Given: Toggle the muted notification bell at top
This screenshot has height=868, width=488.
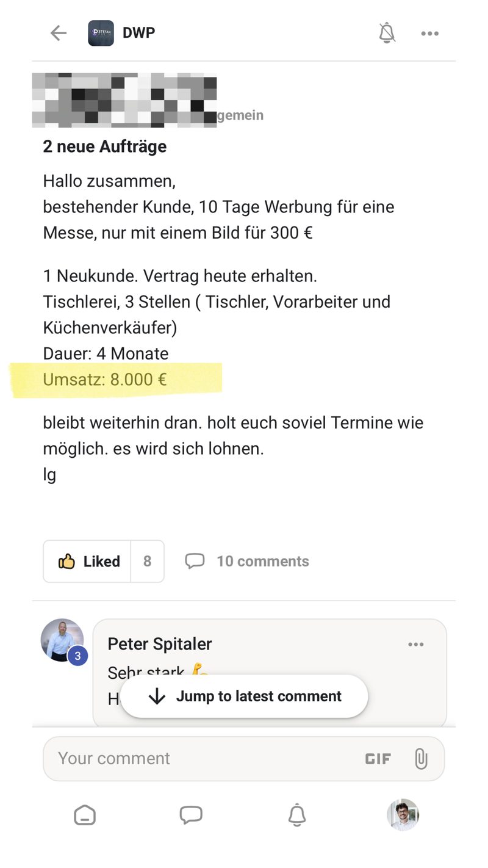Looking at the screenshot, I should (387, 33).
